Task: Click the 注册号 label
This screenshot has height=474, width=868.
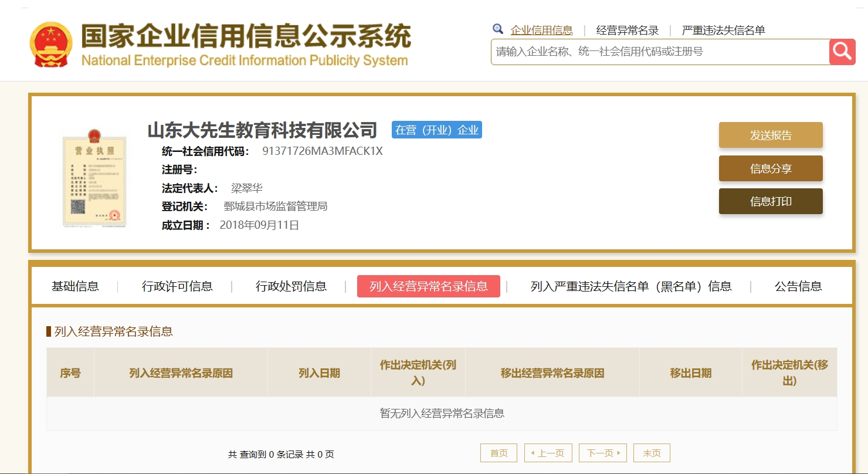Action: point(179,170)
